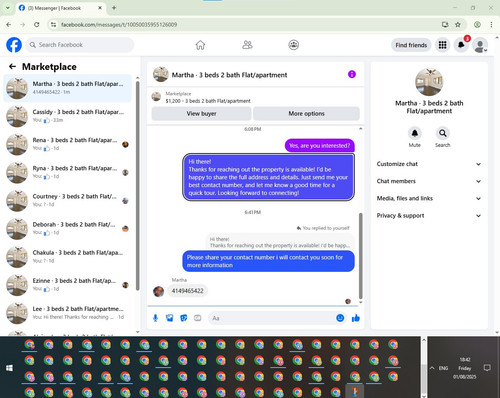This screenshot has width=500, height=398.
Task: Open the Rena conversation
Action: [68, 144]
